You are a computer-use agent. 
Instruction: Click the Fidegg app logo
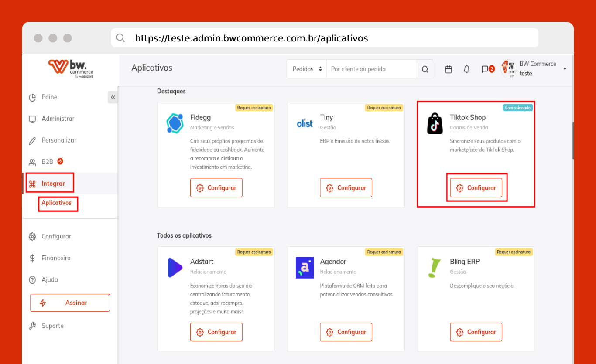point(175,123)
